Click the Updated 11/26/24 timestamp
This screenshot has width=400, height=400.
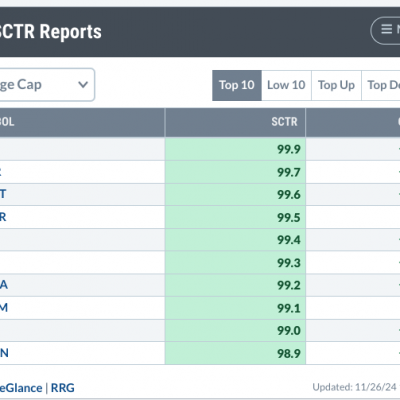356,387
